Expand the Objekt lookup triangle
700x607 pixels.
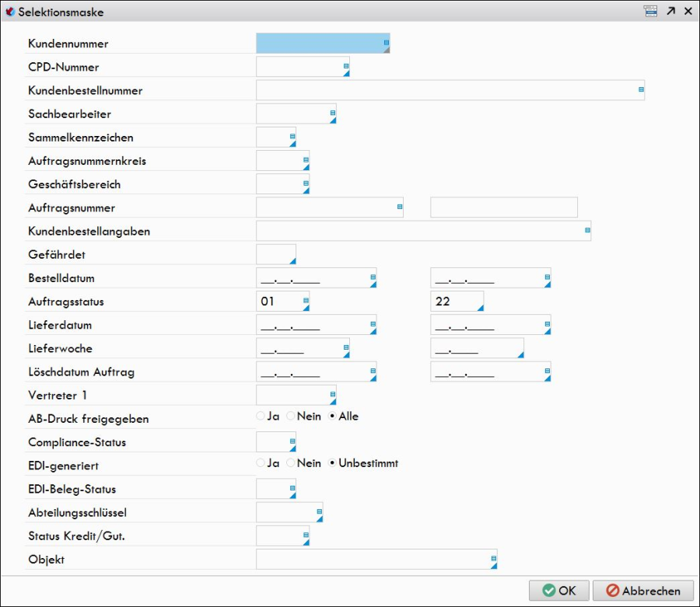point(494,566)
